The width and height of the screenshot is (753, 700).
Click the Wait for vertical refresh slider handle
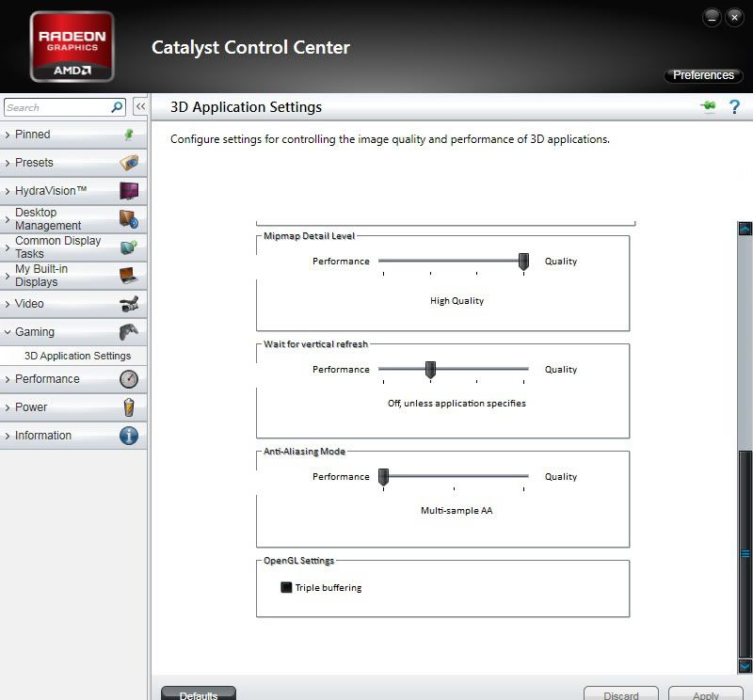coord(430,370)
